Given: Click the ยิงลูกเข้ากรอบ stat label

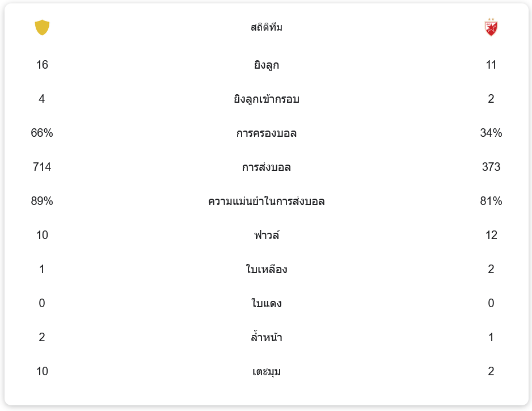Looking at the screenshot, I should pyautogui.click(x=267, y=99).
